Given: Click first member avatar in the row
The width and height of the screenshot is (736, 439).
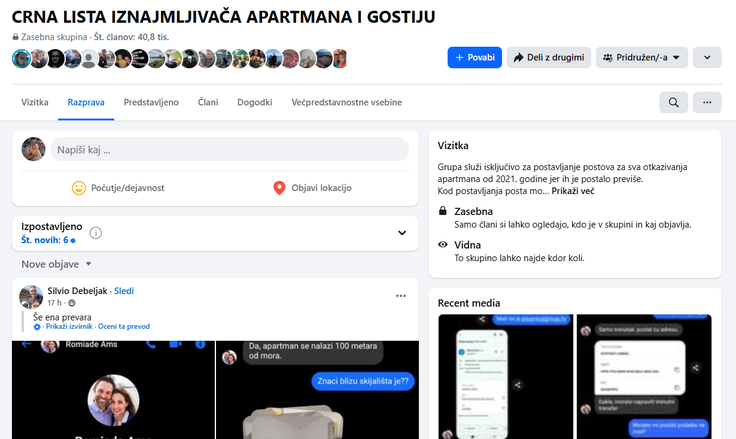Looking at the screenshot, I should tap(21, 59).
